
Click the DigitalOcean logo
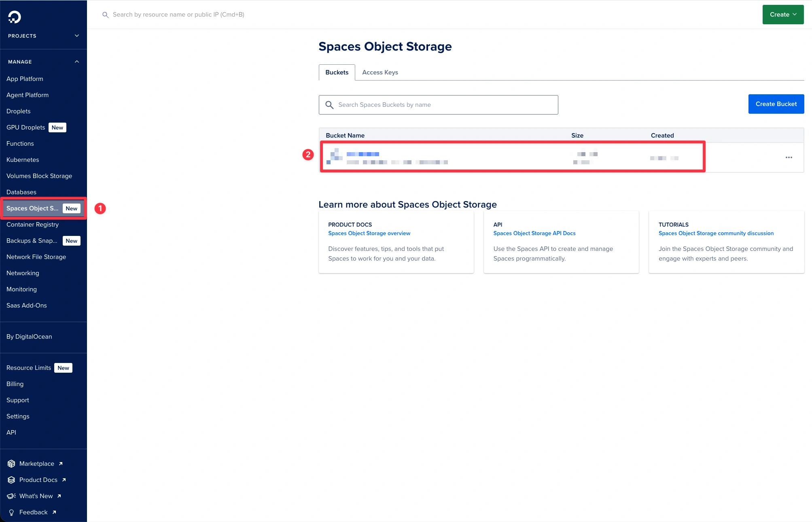[15, 17]
